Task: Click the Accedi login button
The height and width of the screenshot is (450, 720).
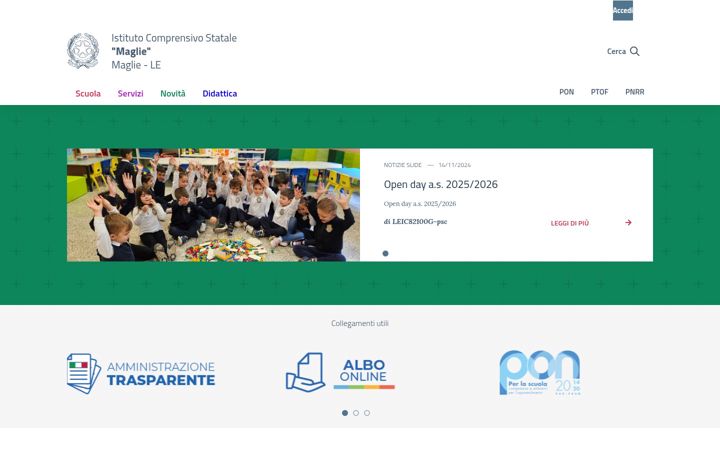Action: (623, 11)
